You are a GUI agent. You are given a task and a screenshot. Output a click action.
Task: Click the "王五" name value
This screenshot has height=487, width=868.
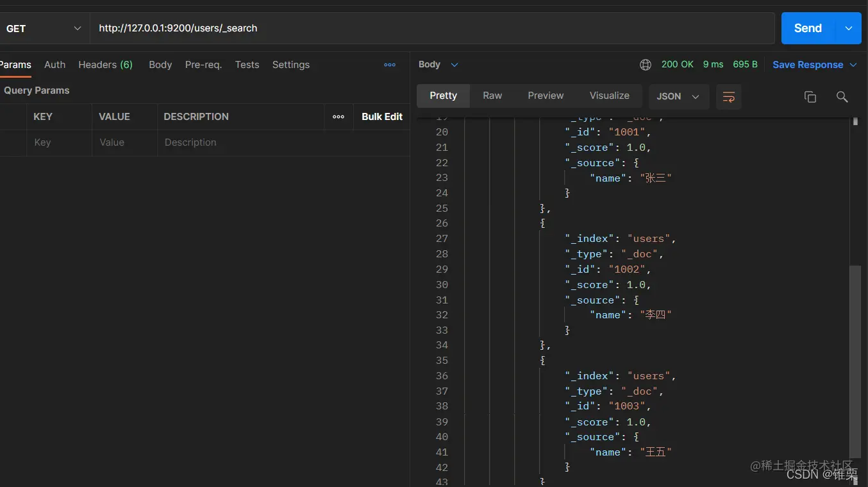coord(656,452)
